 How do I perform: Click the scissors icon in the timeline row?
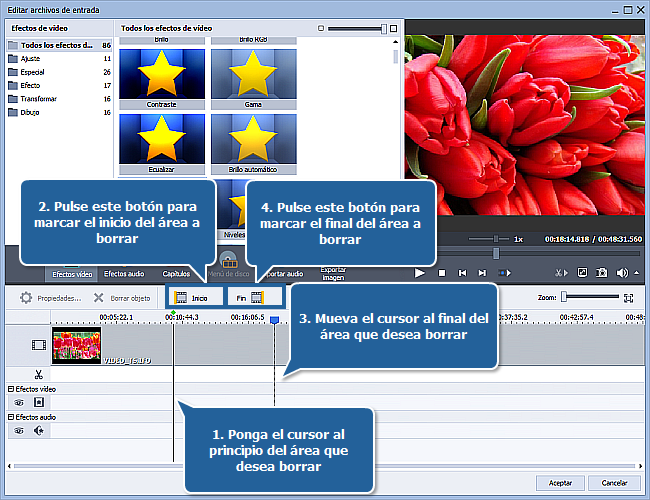point(39,374)
